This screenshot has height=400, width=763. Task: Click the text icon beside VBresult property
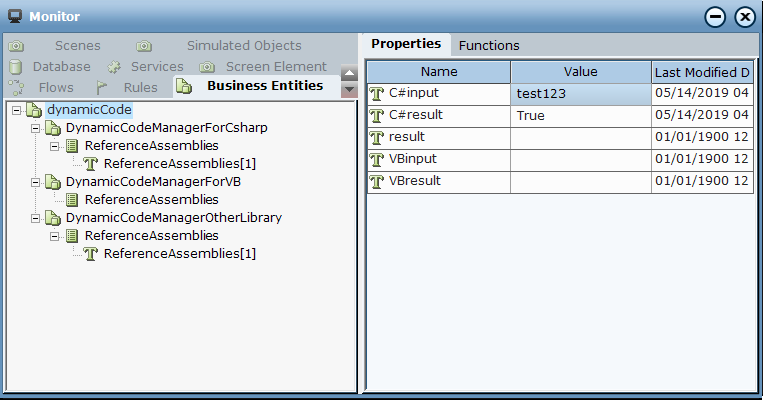[377, 182]
